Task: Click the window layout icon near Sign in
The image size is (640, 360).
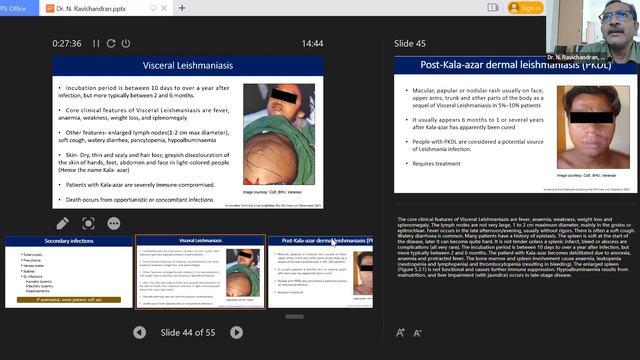Action: click(493, 8)
